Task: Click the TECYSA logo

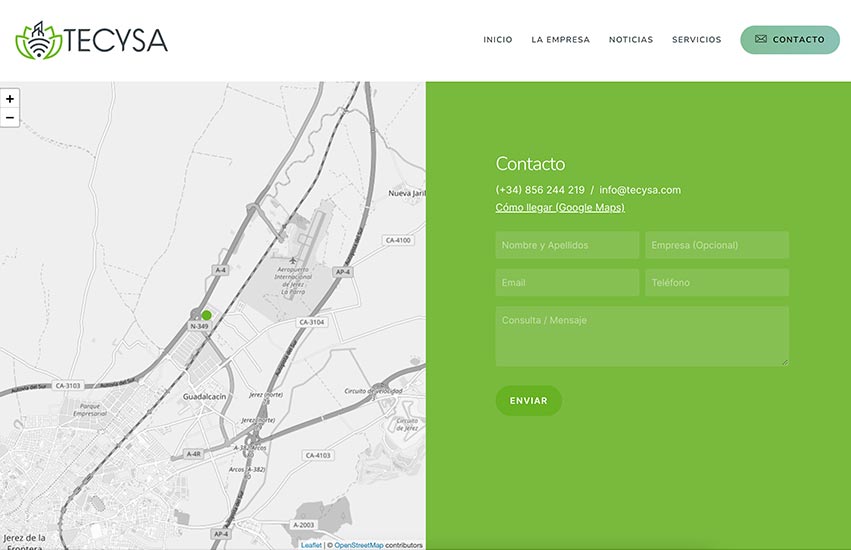Action: (91, 40)
